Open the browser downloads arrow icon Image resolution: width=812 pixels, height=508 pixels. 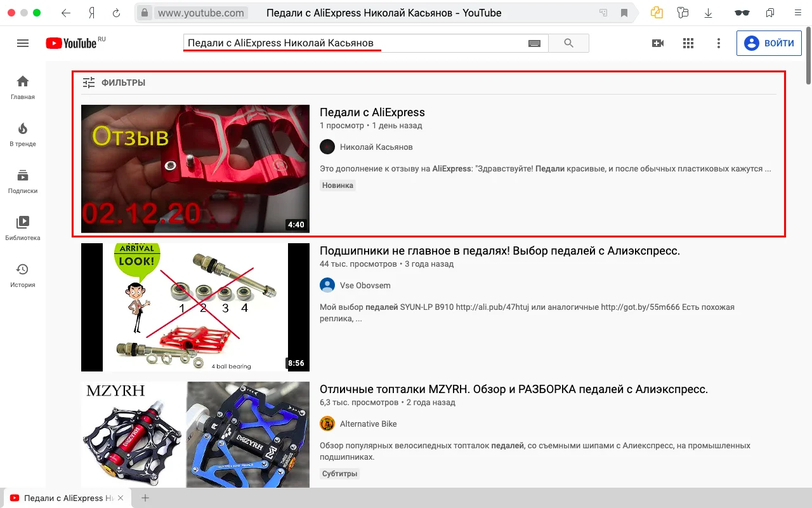(708, 13)
